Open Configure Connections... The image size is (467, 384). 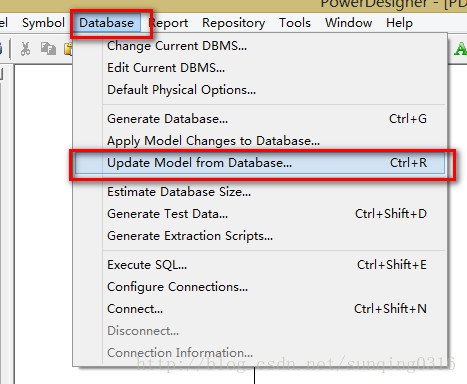(x=260, y=287)
